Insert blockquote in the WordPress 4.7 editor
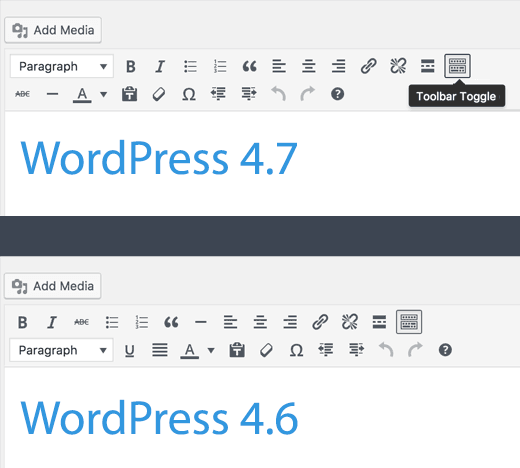The width and height of the screenshot is (520, 468). pyautogui.click(x=249, y=66)
